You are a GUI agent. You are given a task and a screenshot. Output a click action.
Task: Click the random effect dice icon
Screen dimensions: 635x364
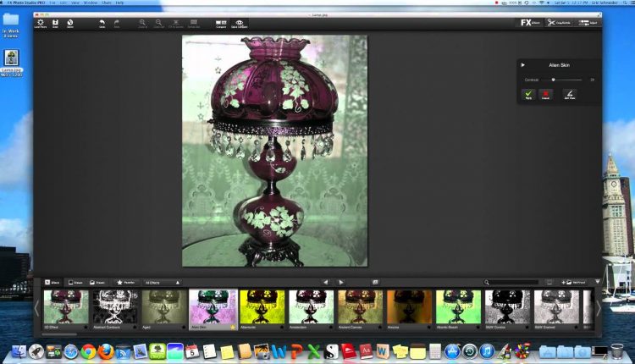375,282
